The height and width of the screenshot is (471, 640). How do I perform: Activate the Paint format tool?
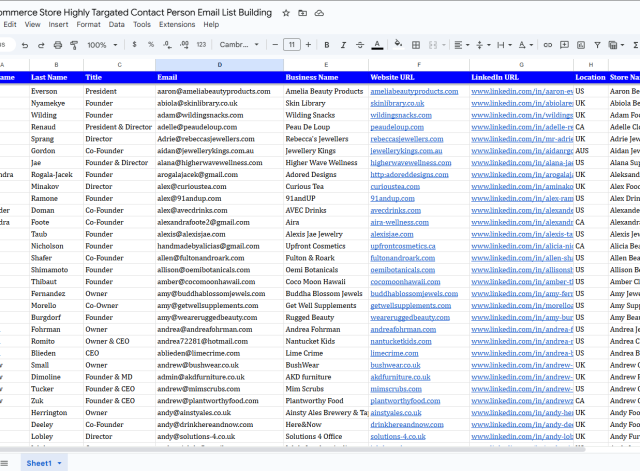(74, 45)
